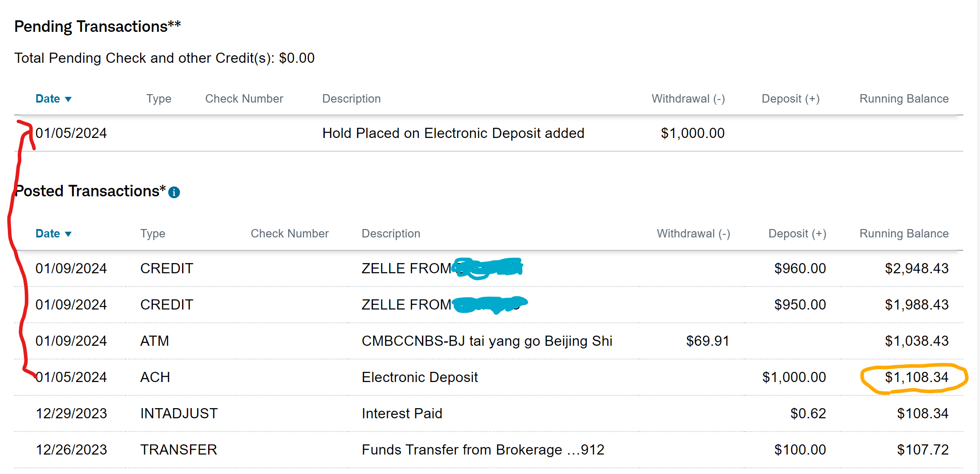Screen dimensions: 980x474
Task: Click Deposit (+) header in Posted table
Action: tap(797, 233)
